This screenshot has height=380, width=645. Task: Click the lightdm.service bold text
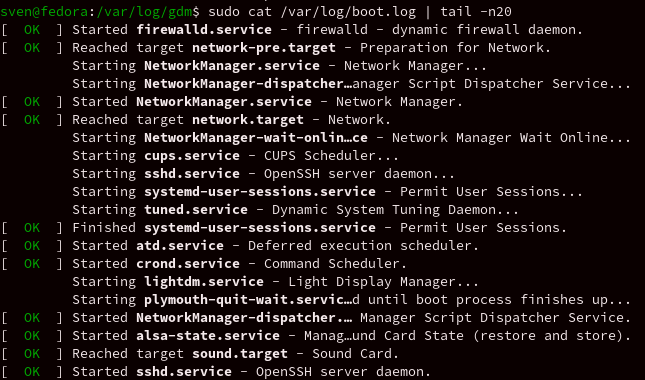[204, 282]
